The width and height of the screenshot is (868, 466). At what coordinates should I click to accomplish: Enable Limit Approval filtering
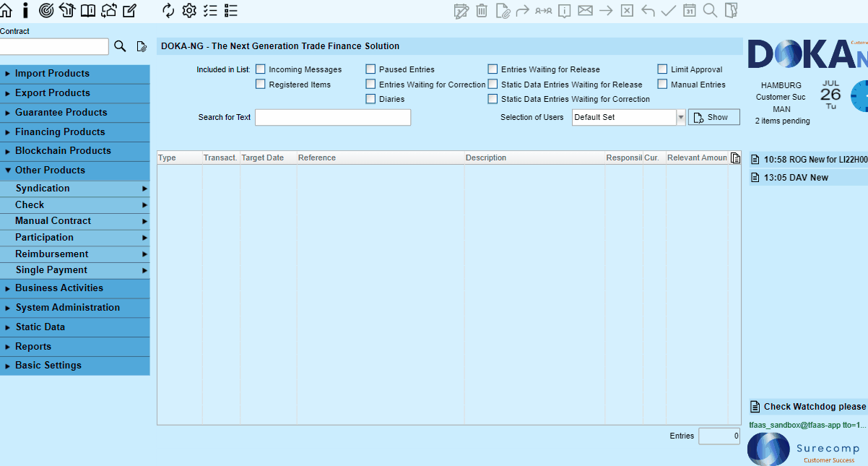(x=662, y=69)
